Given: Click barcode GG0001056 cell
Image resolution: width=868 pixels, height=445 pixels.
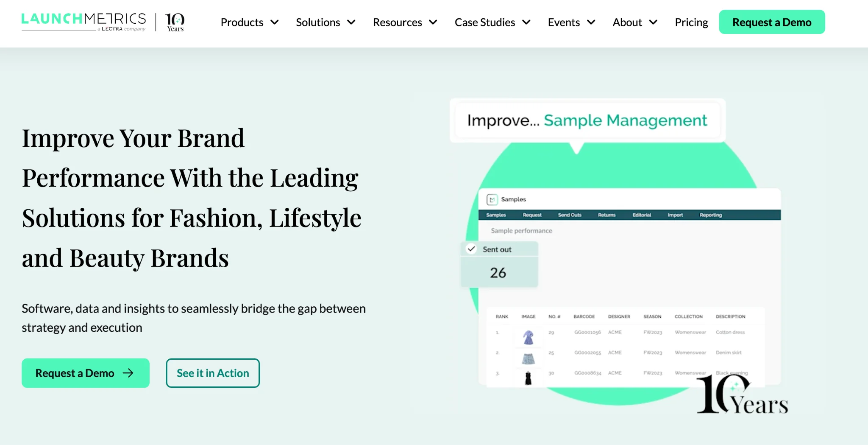Looking at the screenshot, I should click(x=587, y=332).
